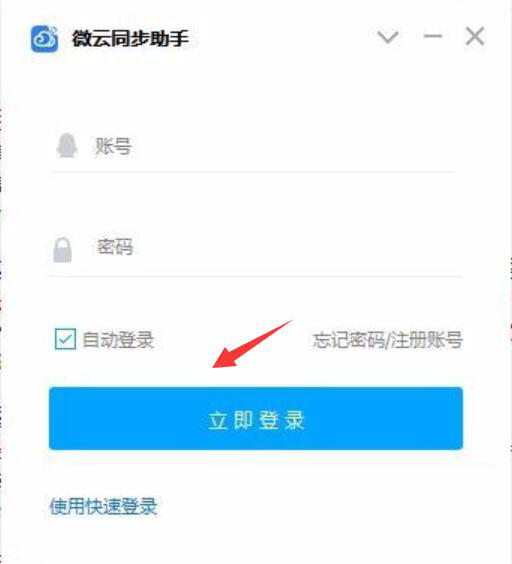This screenshot has height=564, width=512.
Task: Focus the 密码 input field
Action: tap(255, 247)
